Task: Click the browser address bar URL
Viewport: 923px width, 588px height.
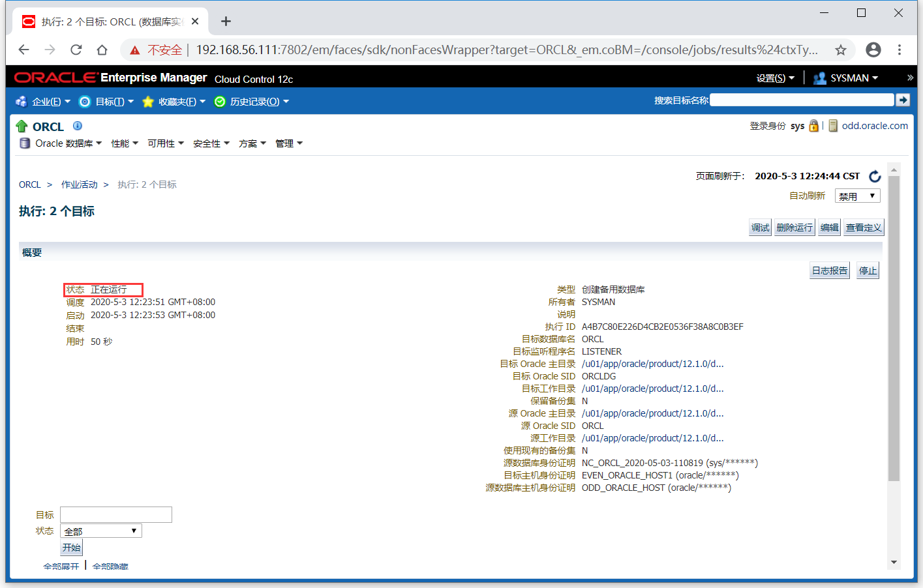Action: click(506, 50)
